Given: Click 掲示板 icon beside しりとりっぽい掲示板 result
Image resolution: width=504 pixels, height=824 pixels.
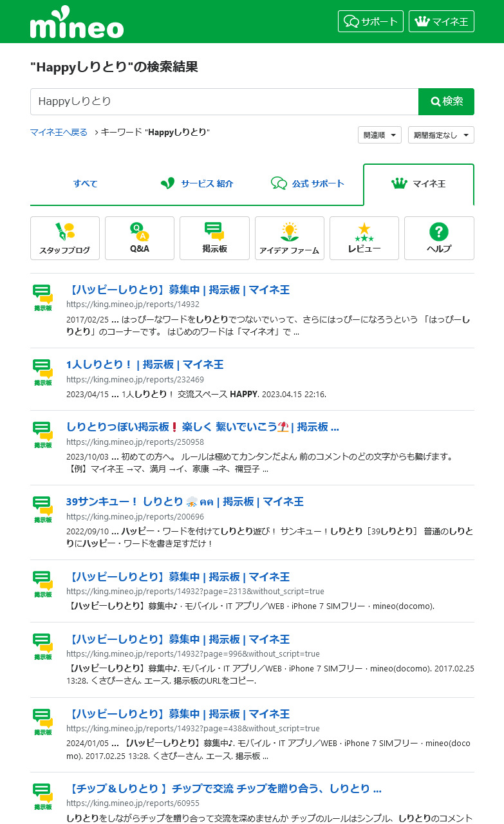Looking at the screenshot, I should click(42, 435).
